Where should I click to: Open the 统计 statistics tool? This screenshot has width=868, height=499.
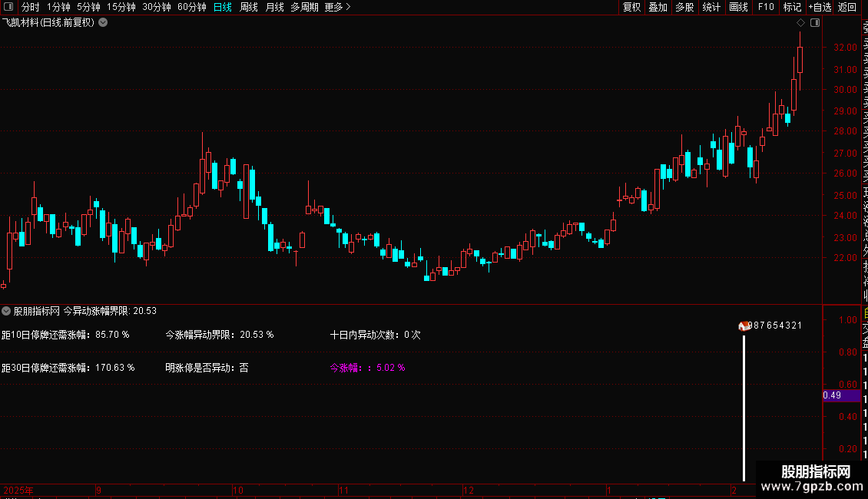711,7
